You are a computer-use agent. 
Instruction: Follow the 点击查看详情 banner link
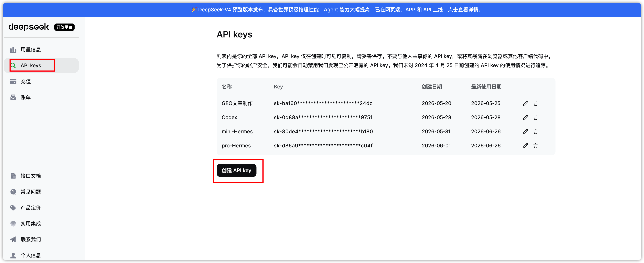click(463, 9)
